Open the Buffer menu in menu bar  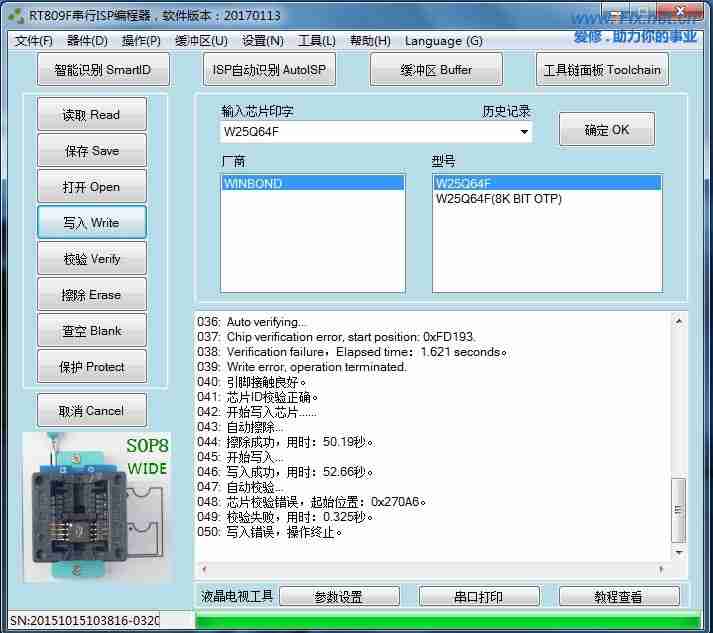(x=201, y=41)
